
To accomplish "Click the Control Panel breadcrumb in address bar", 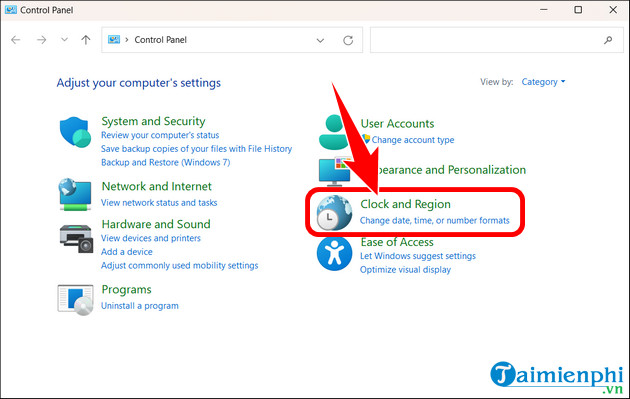I will coord(160,40).
